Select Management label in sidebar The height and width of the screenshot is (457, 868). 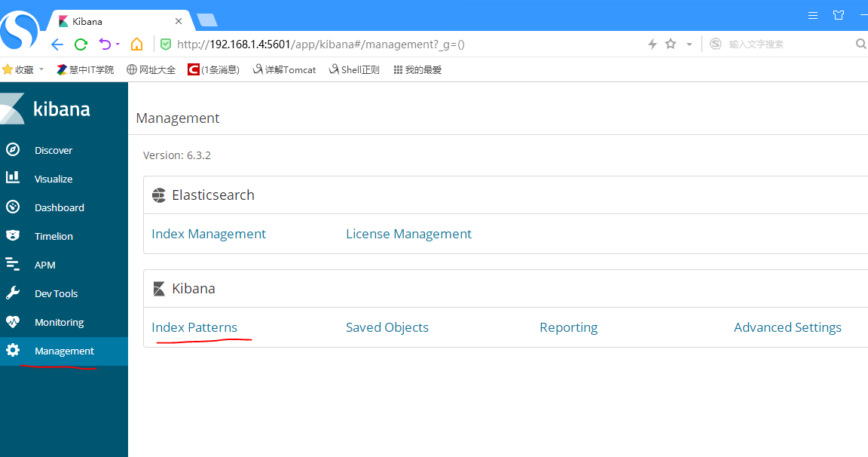pos(64,351)
